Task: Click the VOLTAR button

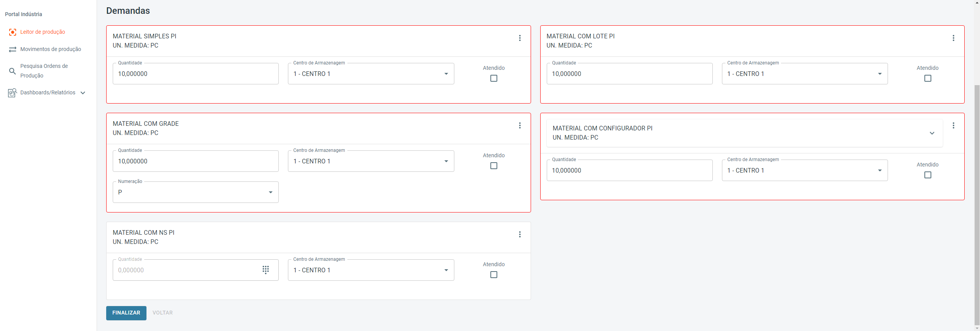Action: tap(163, 313)
